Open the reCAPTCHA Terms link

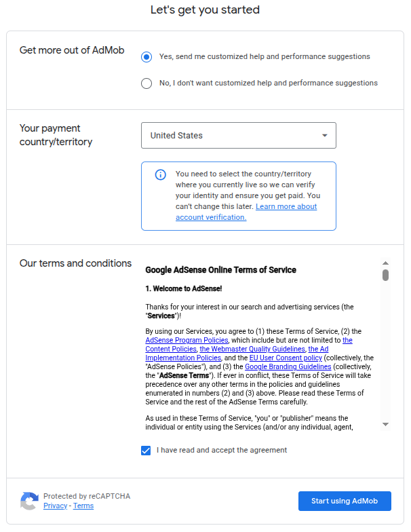83,506
